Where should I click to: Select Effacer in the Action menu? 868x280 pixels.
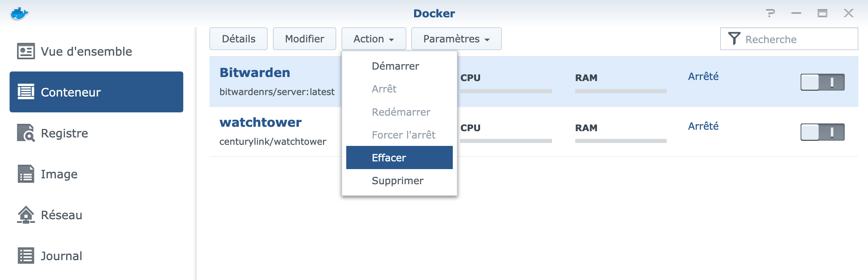tap(389, 158)
